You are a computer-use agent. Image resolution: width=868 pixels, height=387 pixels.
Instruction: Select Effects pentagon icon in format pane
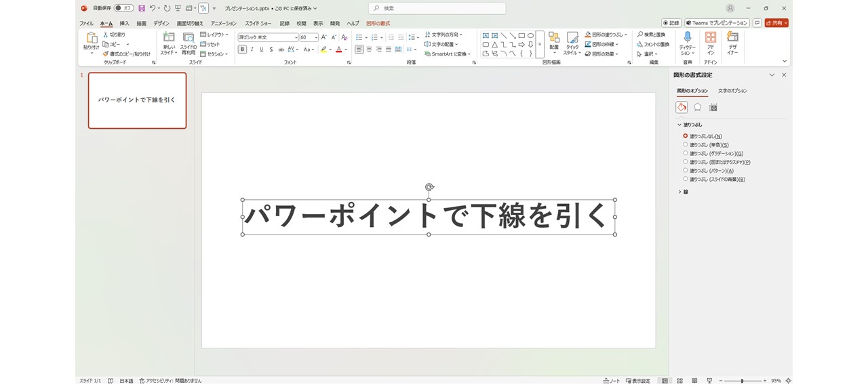697,107
